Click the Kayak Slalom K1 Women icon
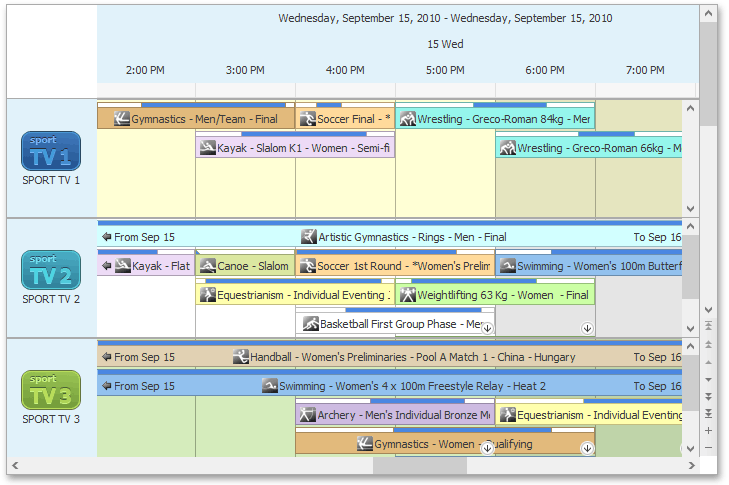This screenshot has width=729, height=485. tap(208, 148)
